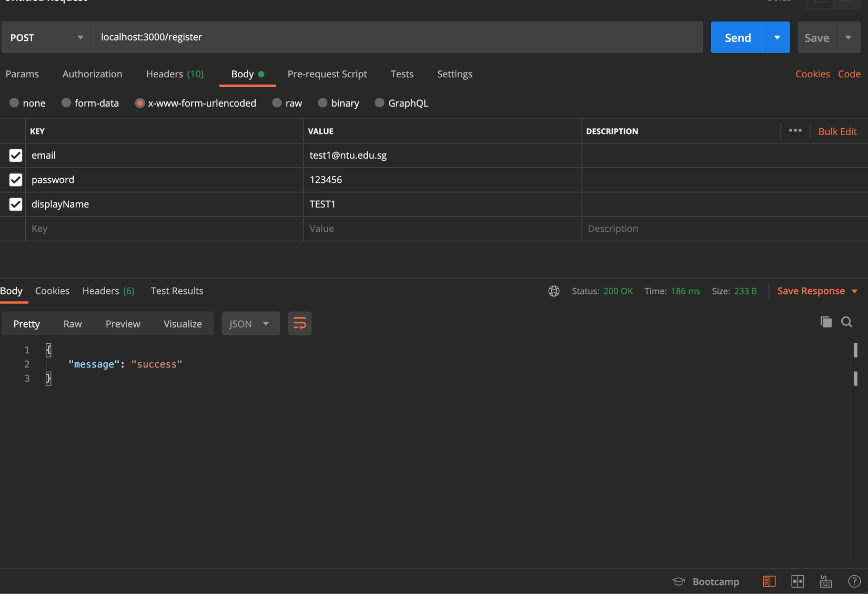868x594 pixels.
Task: Open the help question mark icon
Action: (854, 581)
